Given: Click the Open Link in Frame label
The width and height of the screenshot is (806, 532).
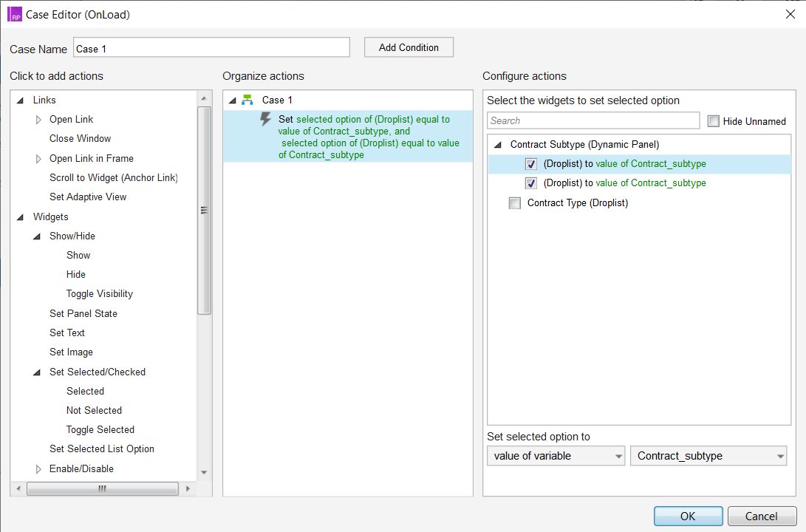Looking at the screenshot, I should click(x=92, y=158).
